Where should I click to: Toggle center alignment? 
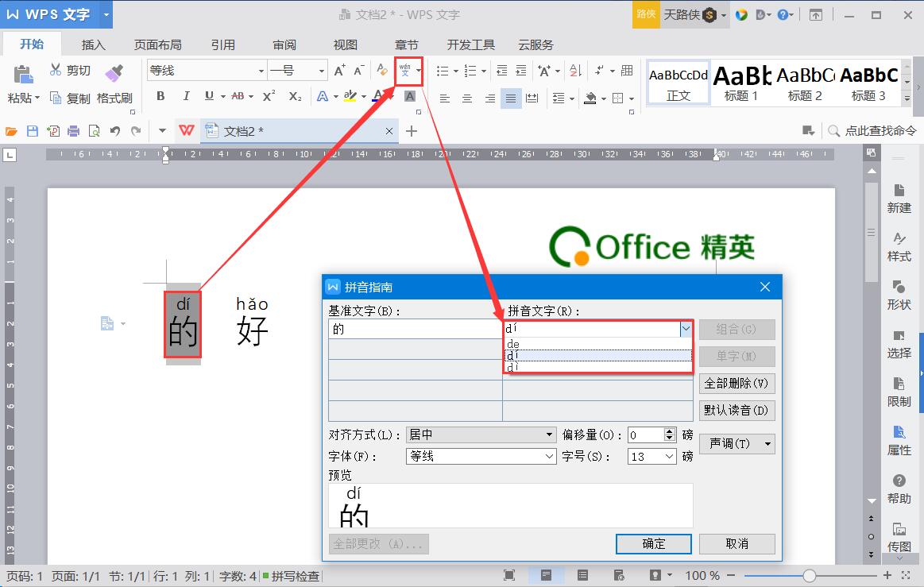[467, 98]
